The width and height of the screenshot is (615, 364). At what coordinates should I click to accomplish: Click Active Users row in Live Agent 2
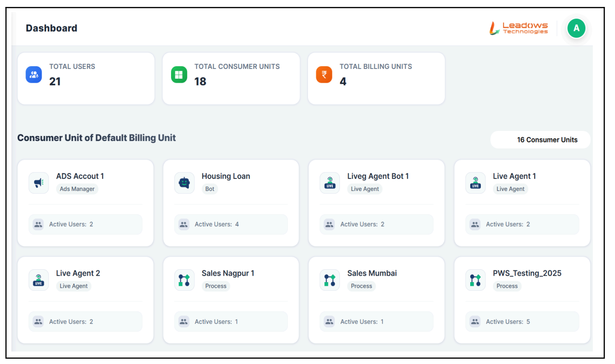click(86, 321)
